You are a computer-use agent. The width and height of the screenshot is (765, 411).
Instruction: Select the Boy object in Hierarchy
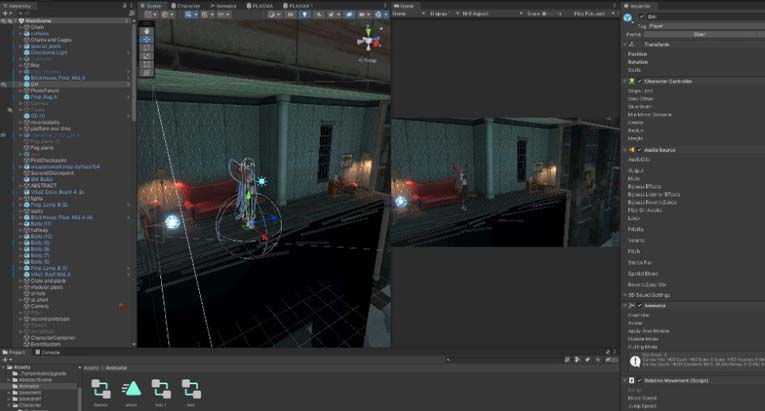tap(35, 65)
